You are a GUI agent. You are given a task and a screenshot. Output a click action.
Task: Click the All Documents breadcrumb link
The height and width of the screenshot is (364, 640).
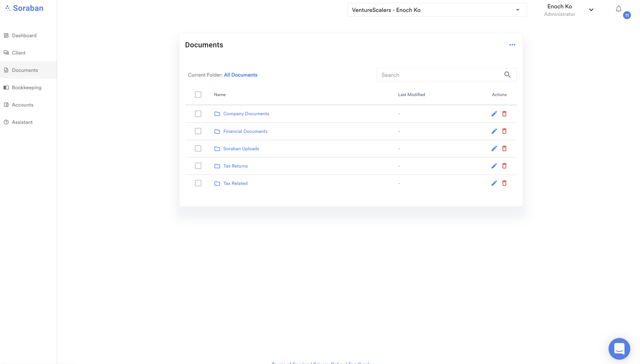tap(241, 75)
